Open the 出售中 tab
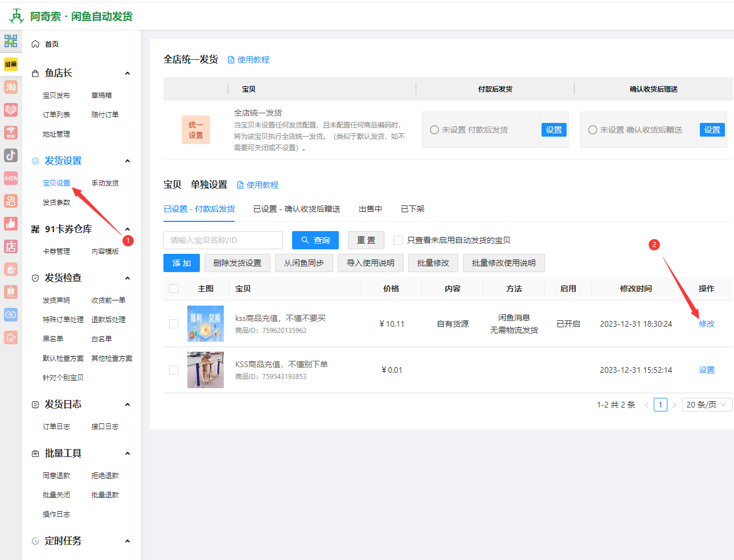This screenshot has height=560, width=734. [370, 209]
